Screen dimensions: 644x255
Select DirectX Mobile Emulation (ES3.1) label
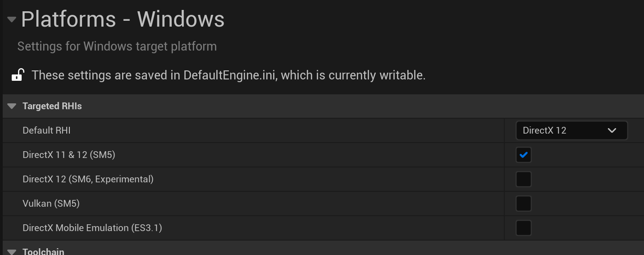(x=92, y=228)
